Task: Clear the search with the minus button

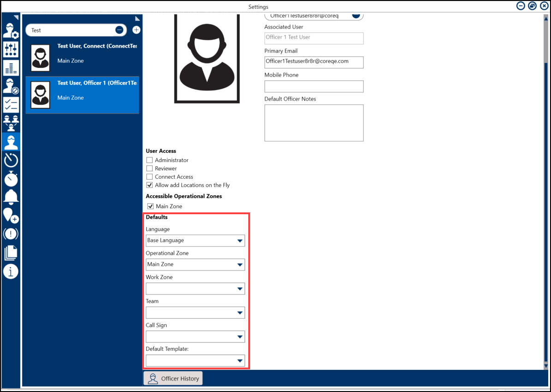Action: (x=119, y=30)
